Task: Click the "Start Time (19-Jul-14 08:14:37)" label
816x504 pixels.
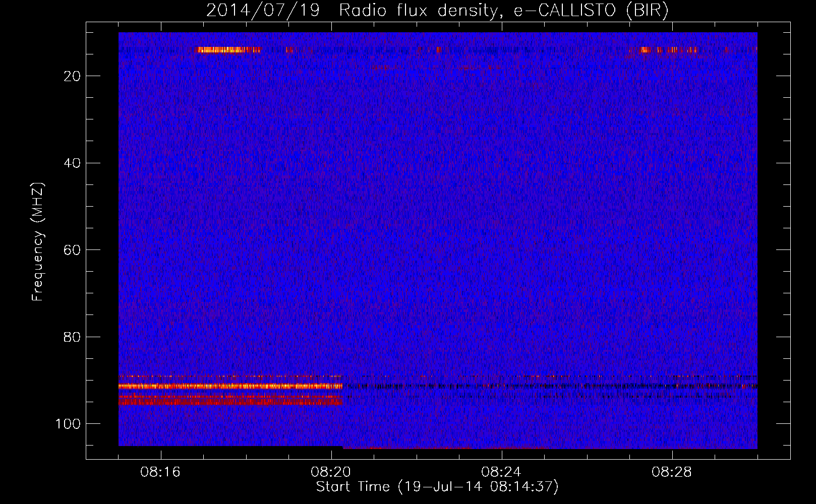Action: (437, 487)
